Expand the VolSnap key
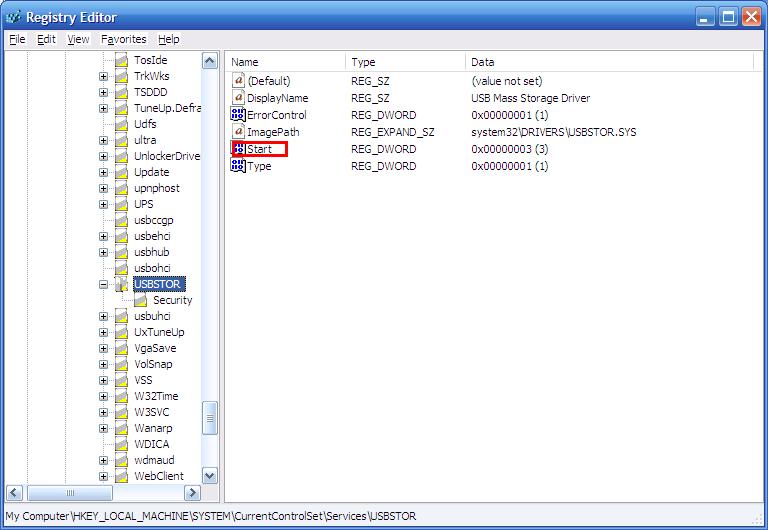 103,364
